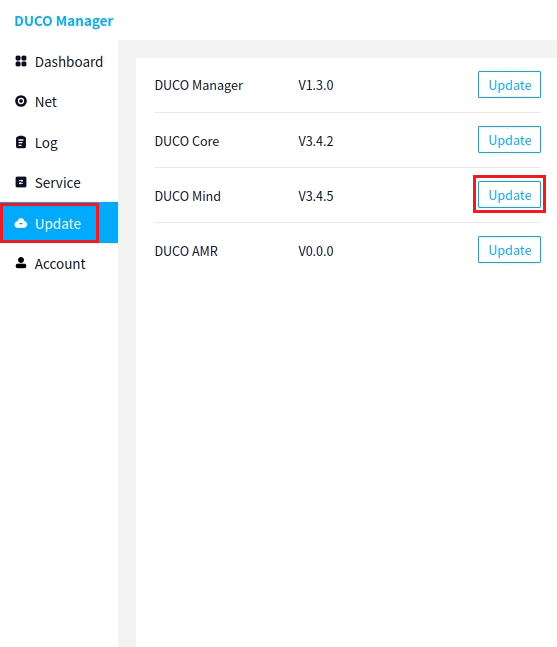Open the Log page label

(46, 143)
